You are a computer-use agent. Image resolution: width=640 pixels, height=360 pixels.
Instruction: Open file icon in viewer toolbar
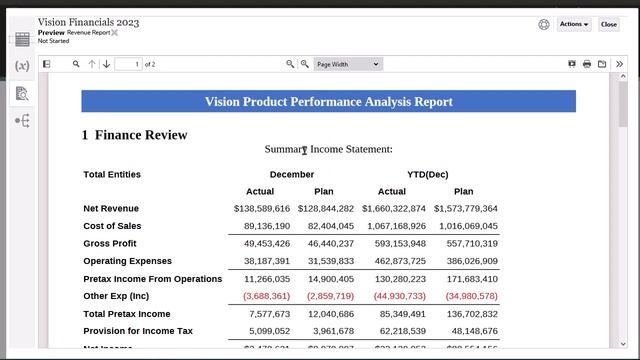click(602, 64)
